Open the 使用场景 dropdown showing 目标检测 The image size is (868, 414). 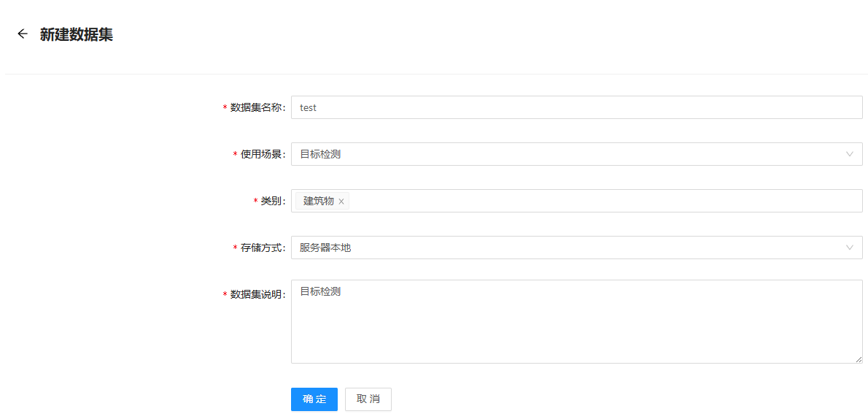pos(569,154)
